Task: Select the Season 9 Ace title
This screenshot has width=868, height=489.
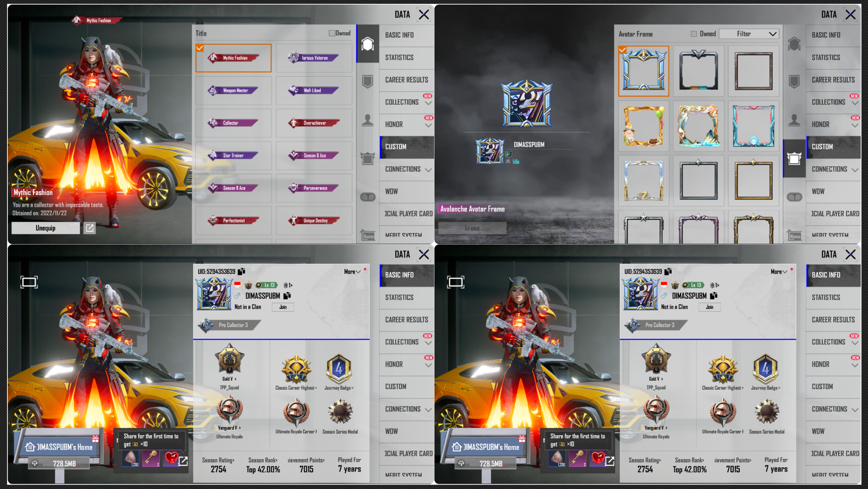Action: tap(233, 188)
